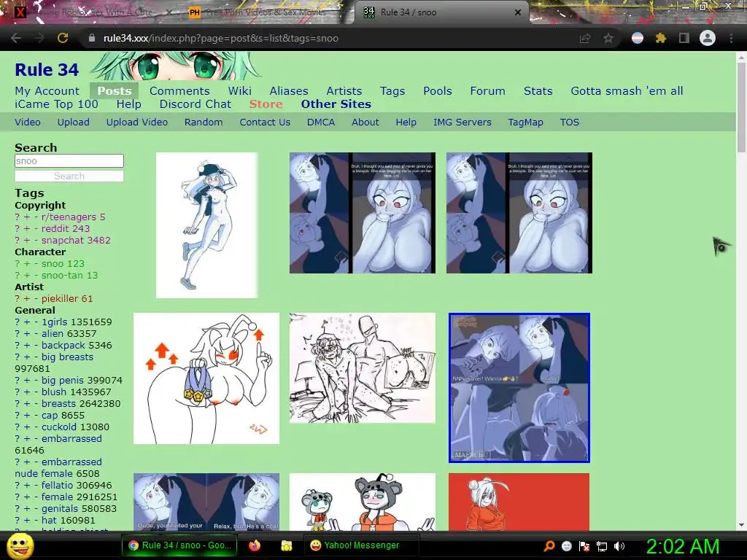Open the Extensions puzzle piece menu
747x560 pixels.
661,38
